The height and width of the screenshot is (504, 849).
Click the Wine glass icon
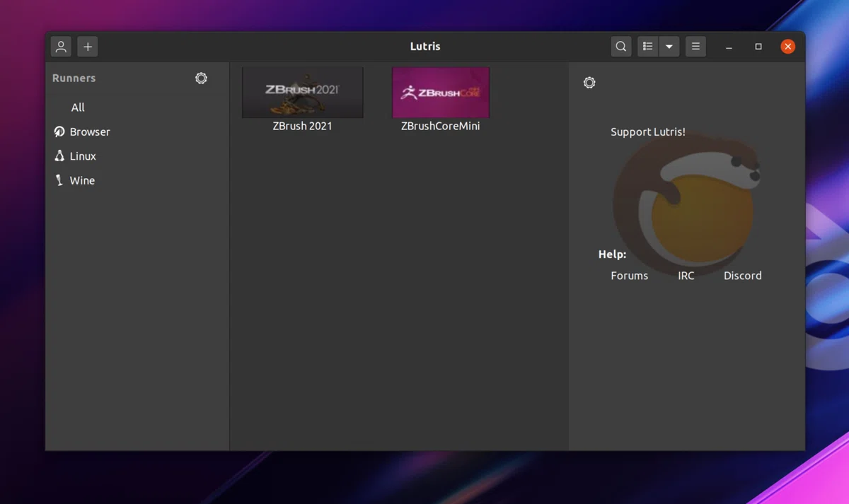[x=59, y=180]
